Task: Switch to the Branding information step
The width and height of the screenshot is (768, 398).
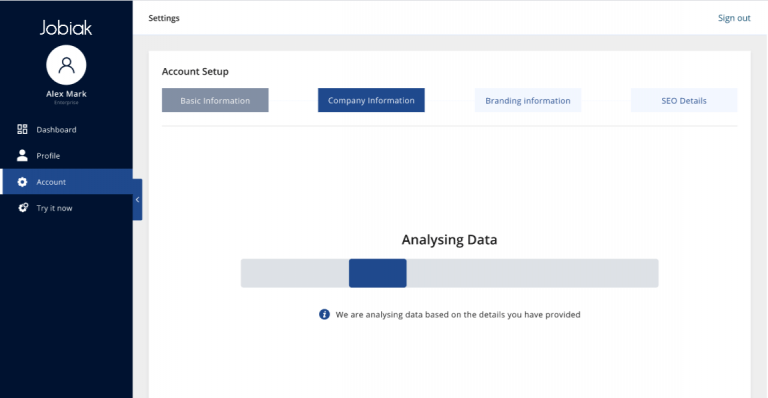Action: click(528, 100)
